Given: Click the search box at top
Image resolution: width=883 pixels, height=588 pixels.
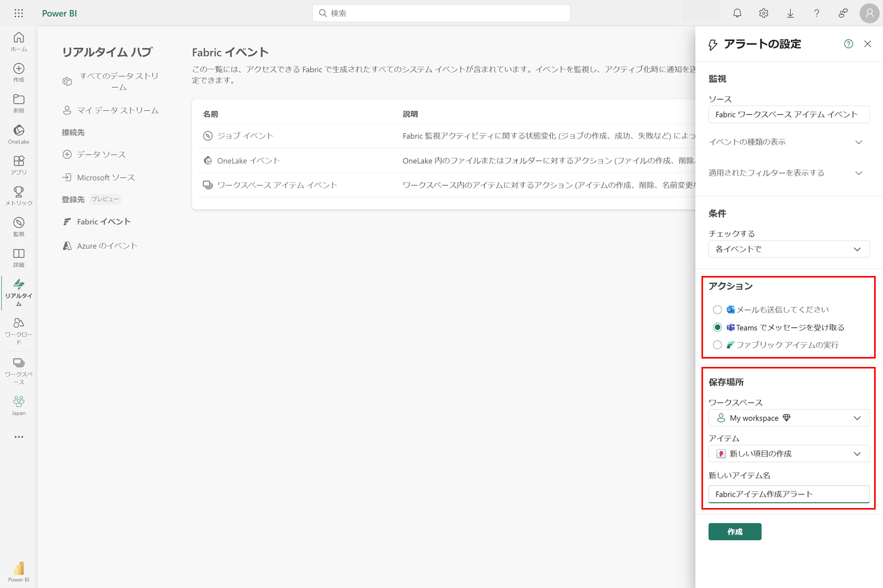Looking at the screenshot, I should 441,13.
